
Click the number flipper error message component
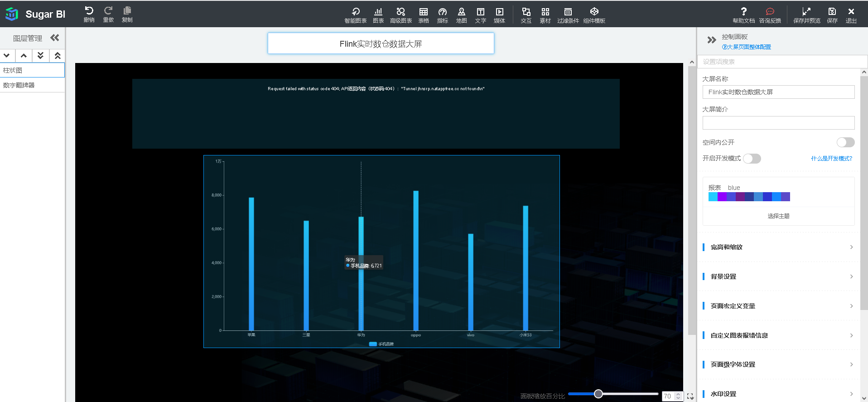[376, 114]
